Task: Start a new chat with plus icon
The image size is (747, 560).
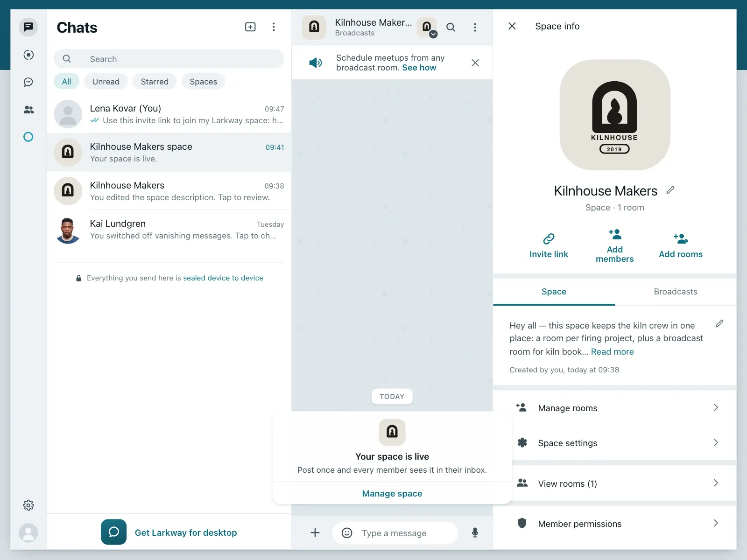Action: [x=250, y=27]
